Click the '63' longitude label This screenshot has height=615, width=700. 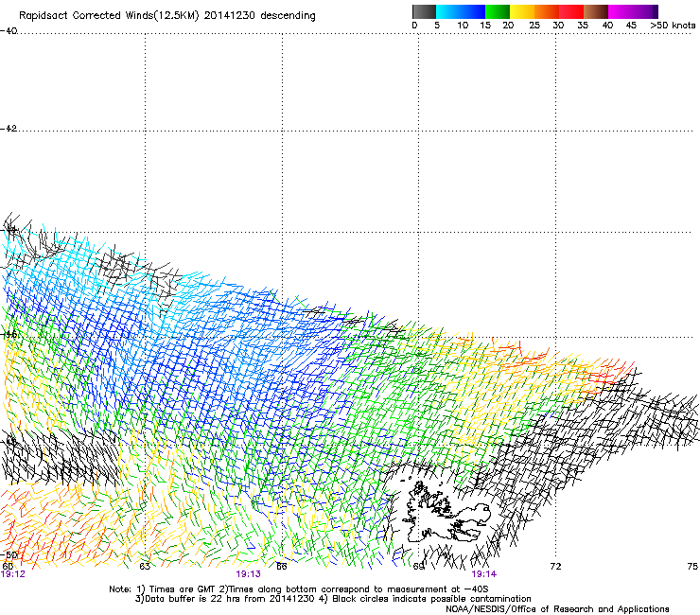point(145,567)
